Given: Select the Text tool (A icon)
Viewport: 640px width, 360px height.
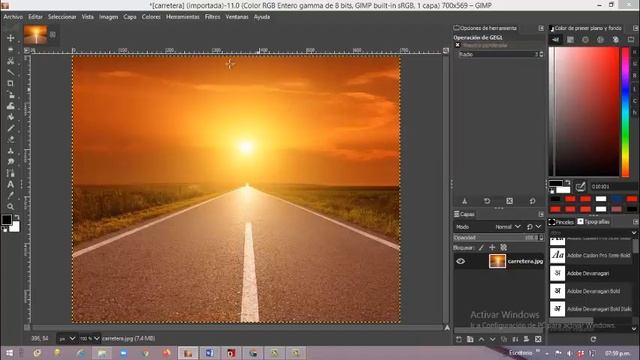Looking at the screenshot, I should 11,184.
